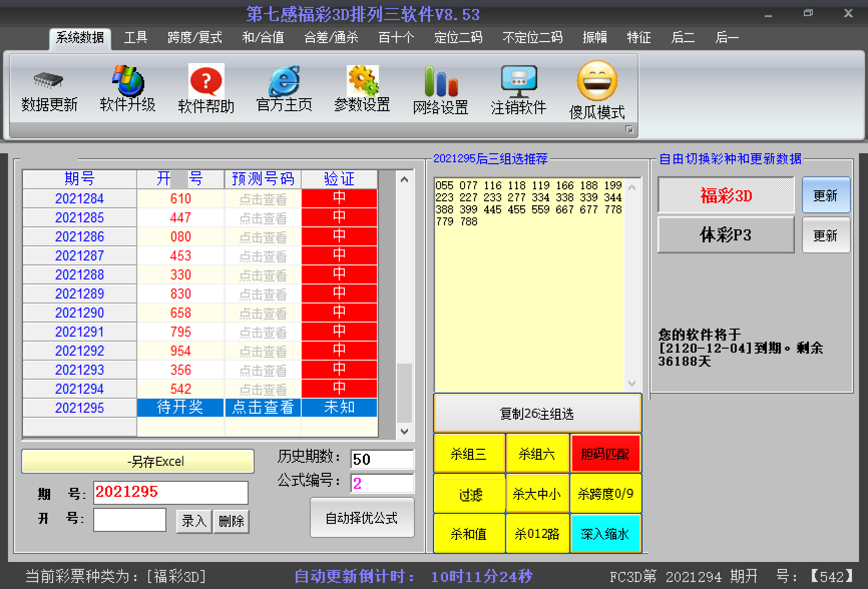Switch lottery type to 体彩P3

(x=726, y=235)
